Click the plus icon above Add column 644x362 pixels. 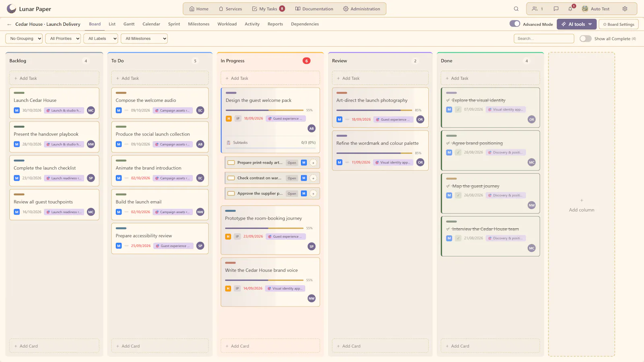click(582, 200)
